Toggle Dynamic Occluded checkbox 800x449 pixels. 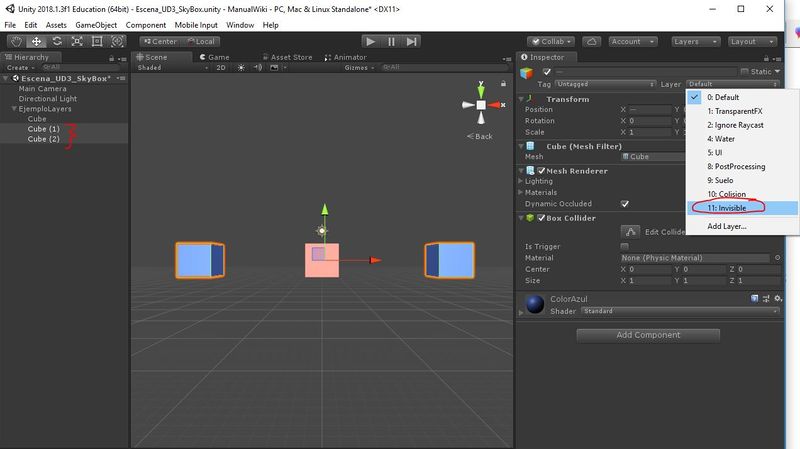(x=624, y=204)
